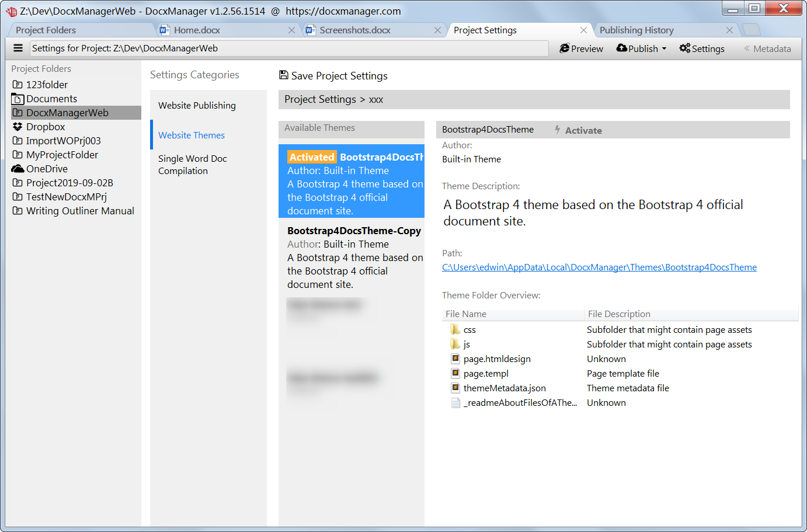
Task: Click the ImportWOPrj003 project icon
Action: [18, 141]
